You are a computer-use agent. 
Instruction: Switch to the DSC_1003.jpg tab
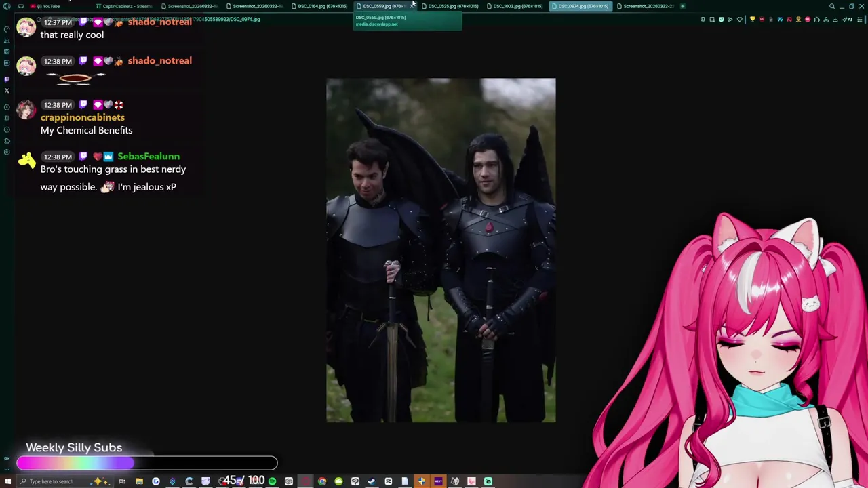pyautogui.click(x=515, y=6)
